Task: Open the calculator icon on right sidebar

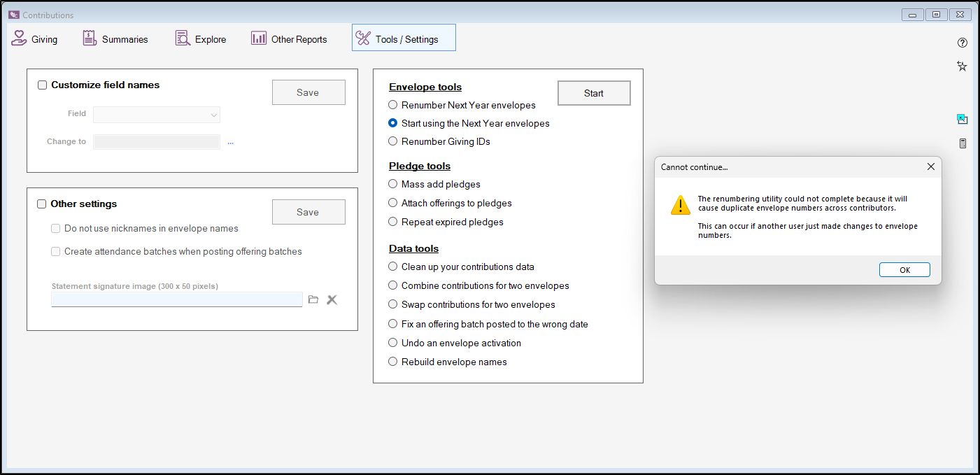Action: click(x=963, y=143)
